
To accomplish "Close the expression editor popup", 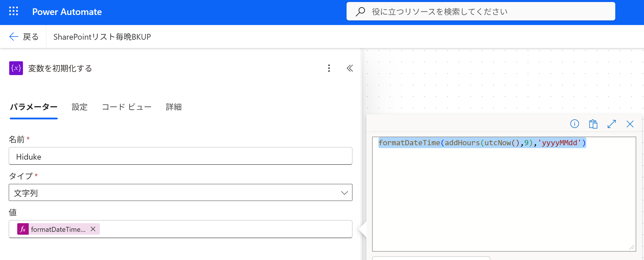I will [630, 124].
